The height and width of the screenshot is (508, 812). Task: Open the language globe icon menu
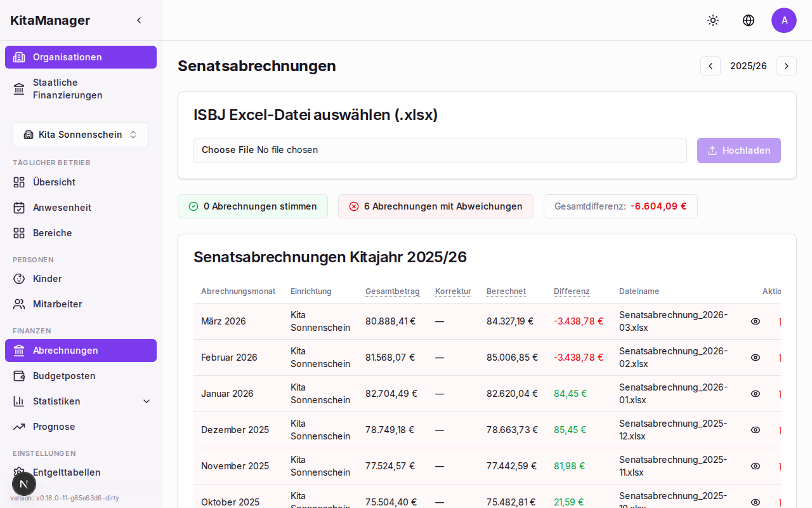click(x=749, y=20)
